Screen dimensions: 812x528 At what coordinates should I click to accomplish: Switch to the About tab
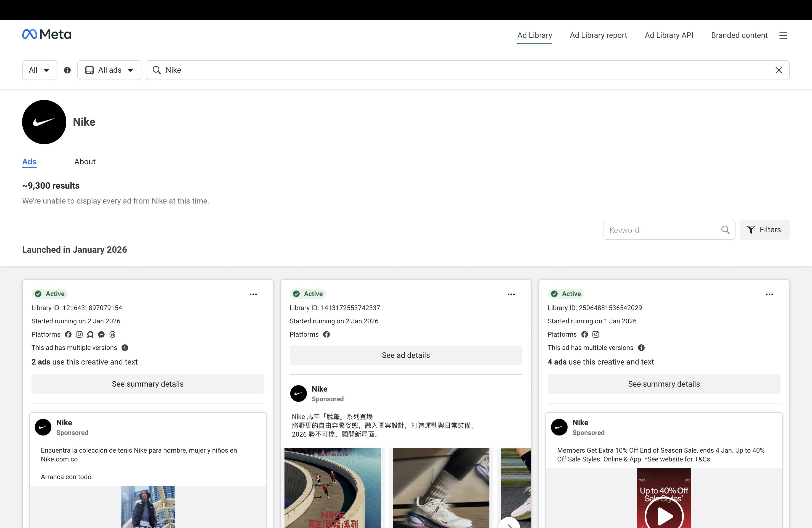[85, 162]
